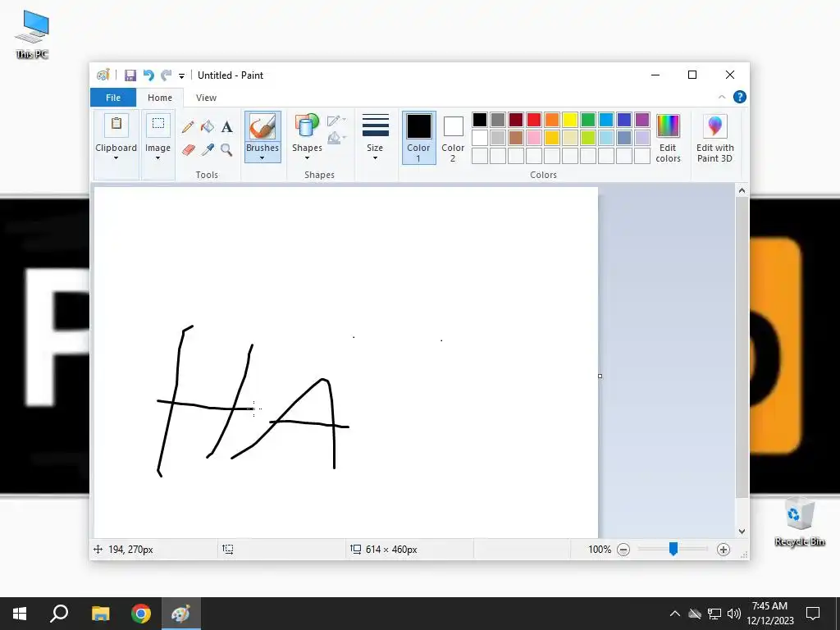Select the Text tool

point(226,127)
